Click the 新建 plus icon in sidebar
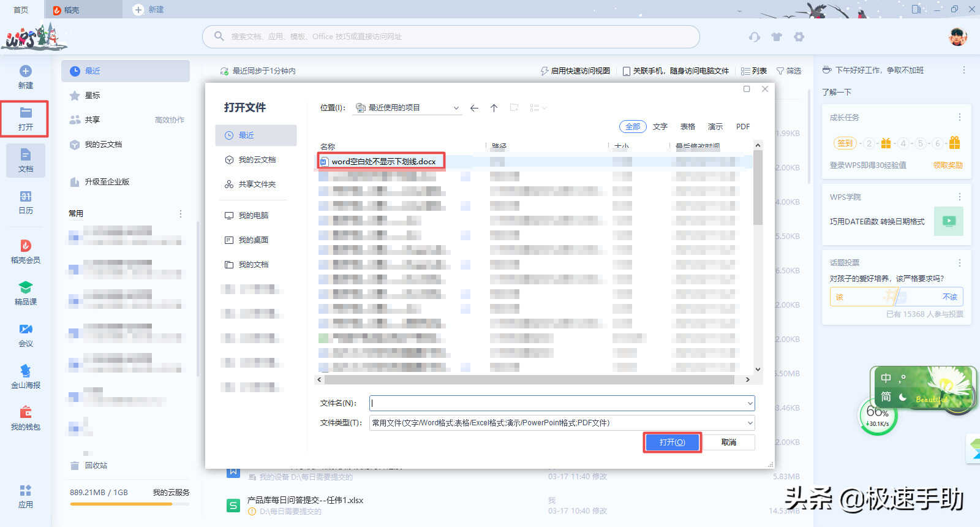Image resolution: width=980 pixels, height=527 pixels. point(26,71)
